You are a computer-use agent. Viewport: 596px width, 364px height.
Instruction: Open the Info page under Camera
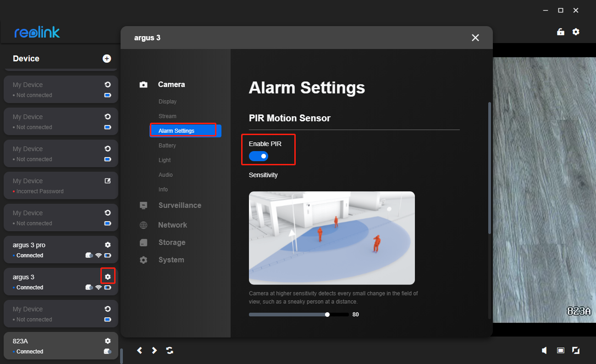(x=163, y=190)
